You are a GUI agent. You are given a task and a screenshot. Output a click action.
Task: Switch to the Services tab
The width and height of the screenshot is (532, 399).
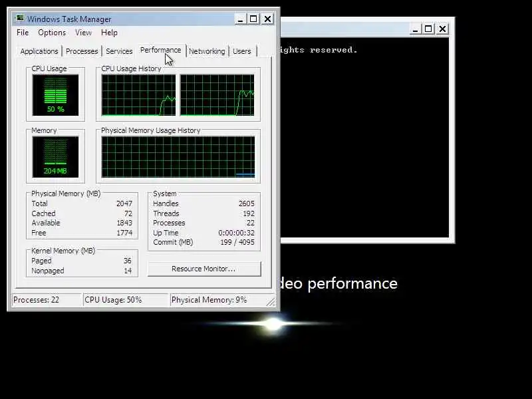(x=119, y=51)
